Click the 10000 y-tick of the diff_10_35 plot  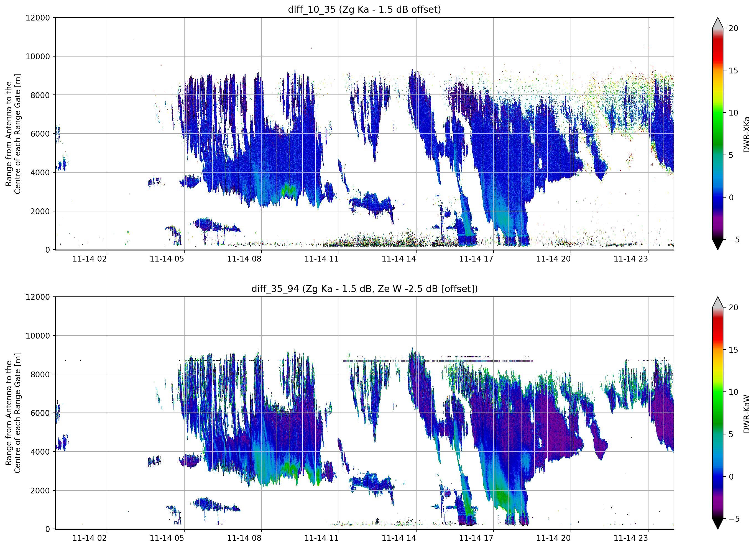click(x=38, y=57)
